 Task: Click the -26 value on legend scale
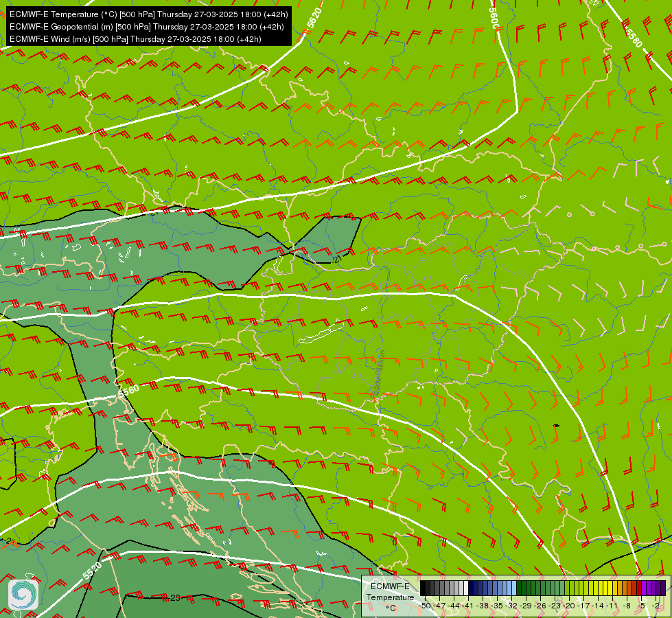coord(540,606)
